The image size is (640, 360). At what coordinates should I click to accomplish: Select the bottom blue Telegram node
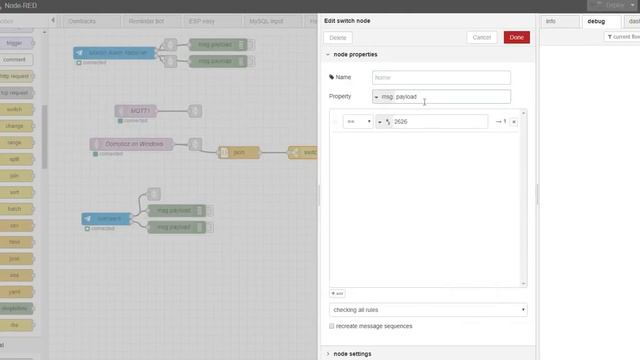(106, 219)
